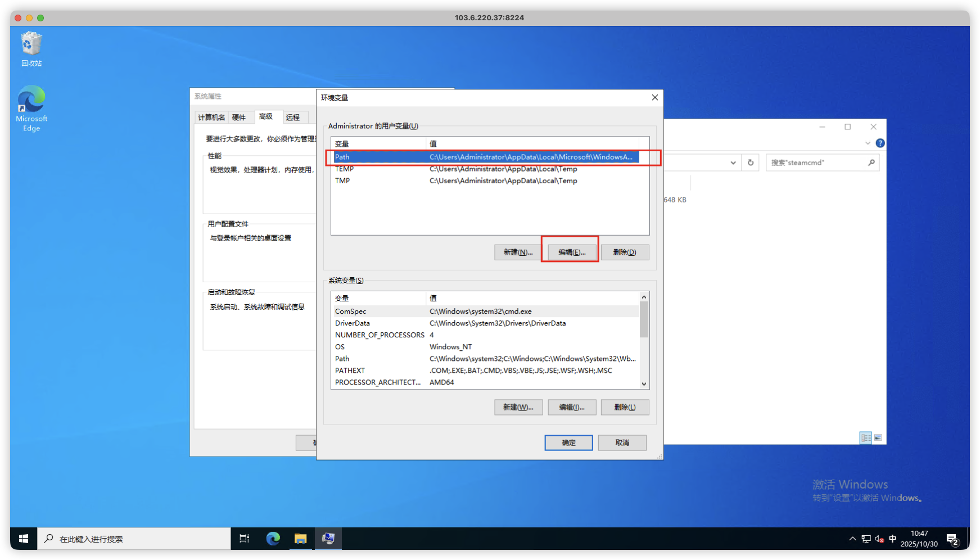Screen dimensions: 980x560
Task: Click the Explorer help question mark icon
Action: click(880, 143)
